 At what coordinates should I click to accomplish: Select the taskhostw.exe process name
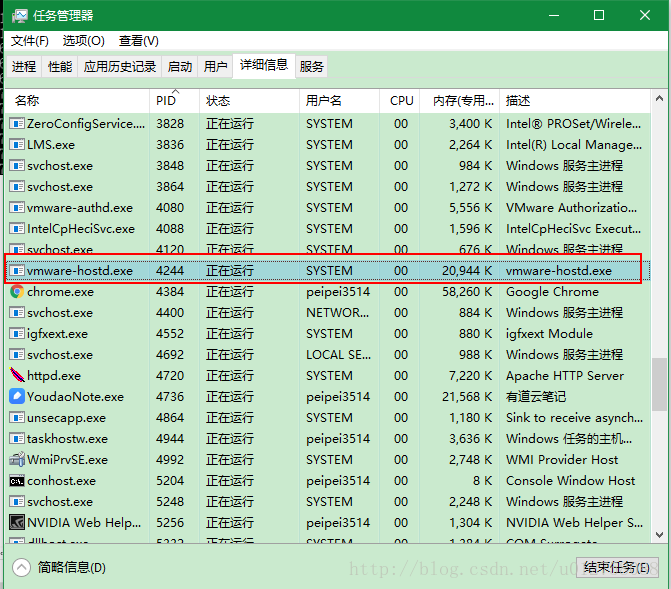tap(68, 438)
